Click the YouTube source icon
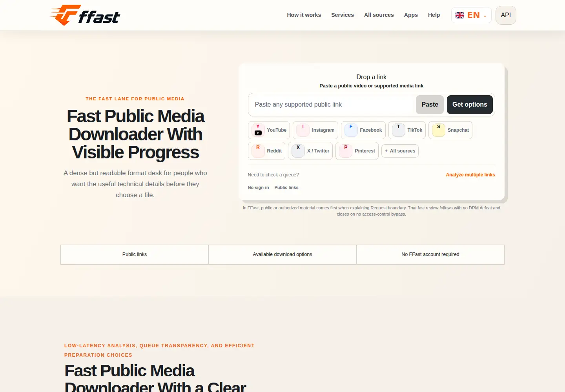 pyautogui.click(x=258, y=130)
